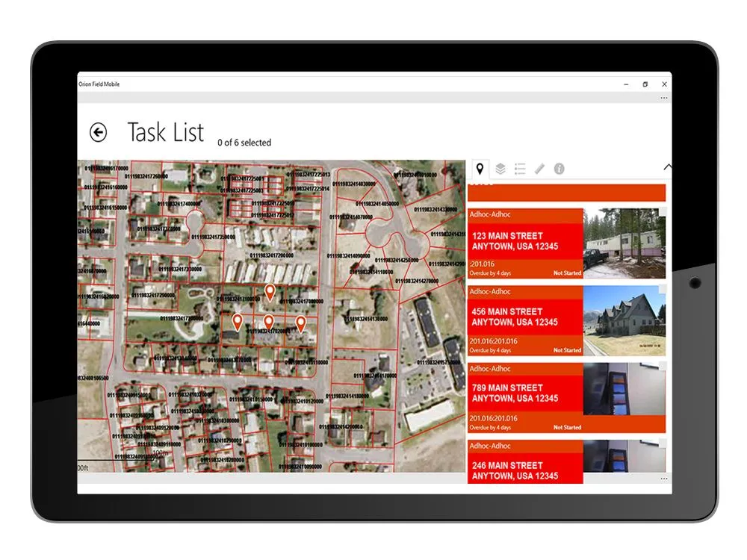Go back using the circled arrow button
Image resolution: width=747 pixels, height=560 pixels.
pos(98,132)
